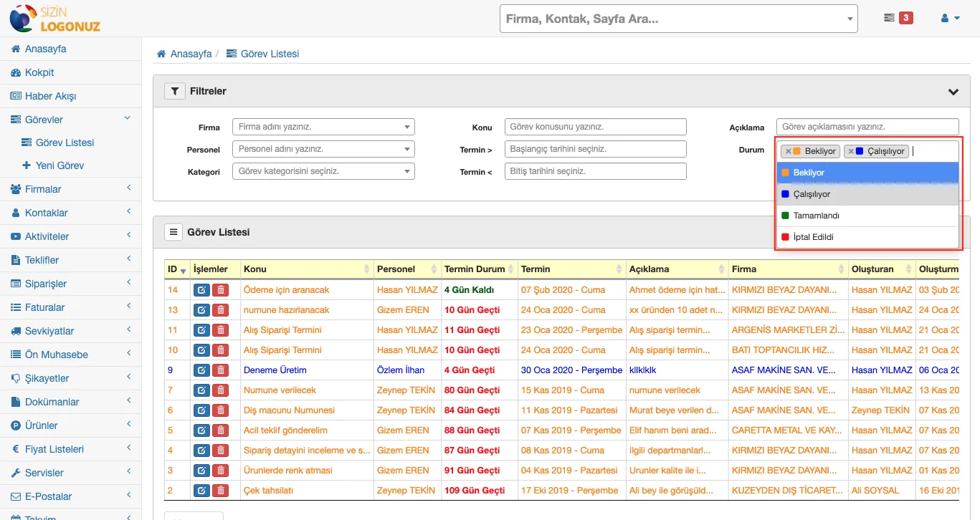Screen dimensions: 980x520
Task: Delete task 10 Alış Siparişi Termini
Action: pyautogui.click(x=221, y=350)
